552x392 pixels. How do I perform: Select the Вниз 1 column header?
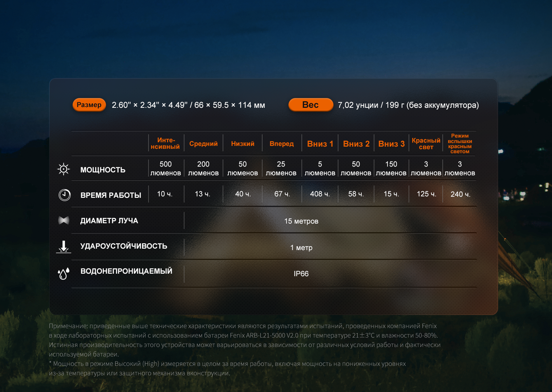320,144
